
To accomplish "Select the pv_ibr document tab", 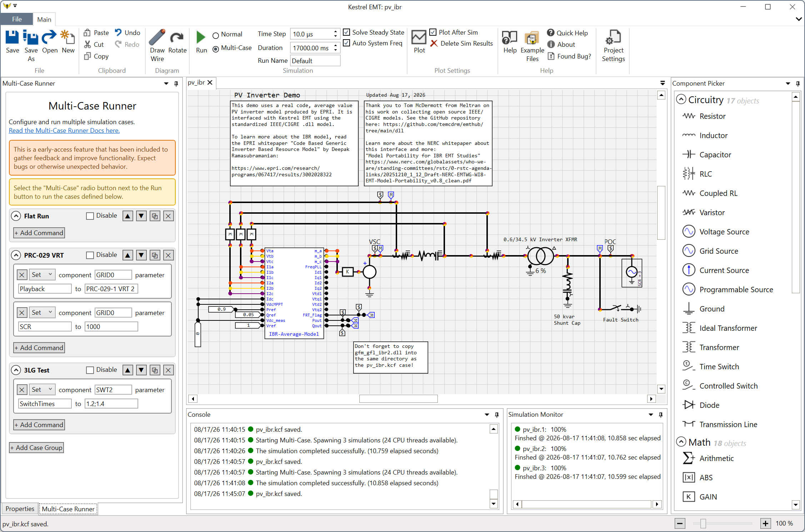I will [196, 82].
